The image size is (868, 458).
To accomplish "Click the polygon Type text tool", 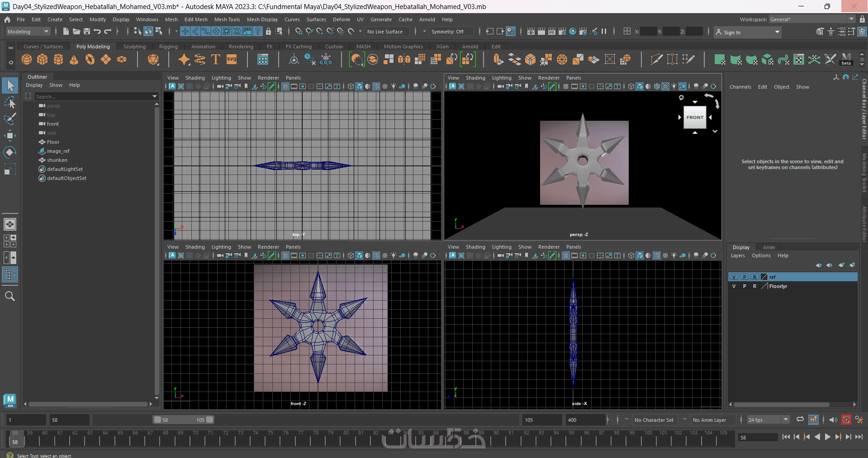I will (216, 59).
